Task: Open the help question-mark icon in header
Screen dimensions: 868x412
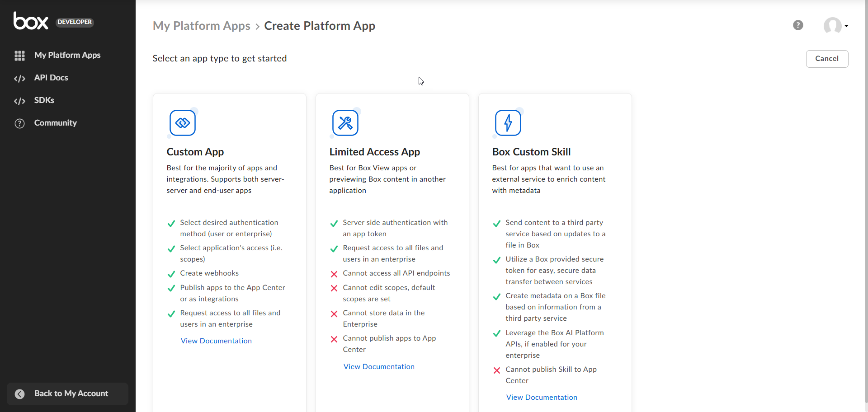Action: [x=798, y=25]
